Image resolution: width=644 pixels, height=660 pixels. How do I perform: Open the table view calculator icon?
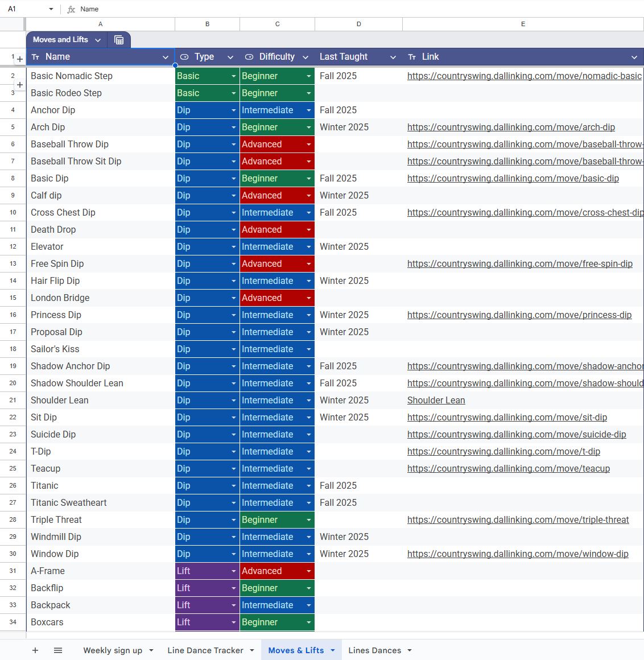(119, 40)
